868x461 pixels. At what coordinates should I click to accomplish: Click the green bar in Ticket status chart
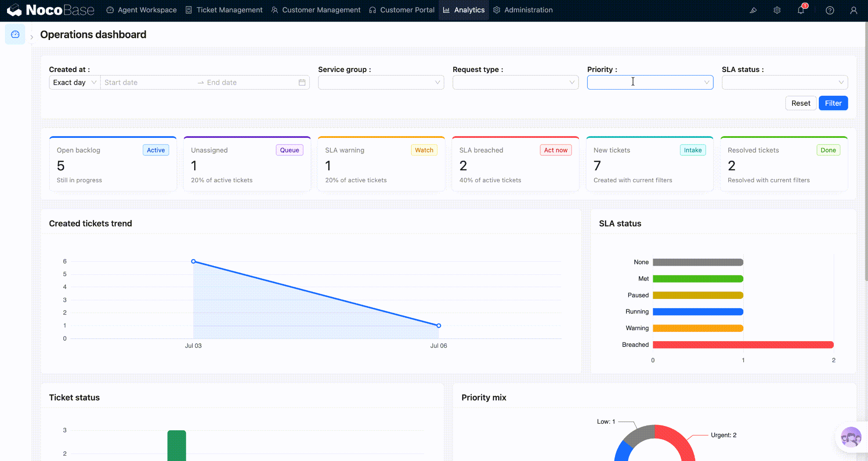pos(177,445)
